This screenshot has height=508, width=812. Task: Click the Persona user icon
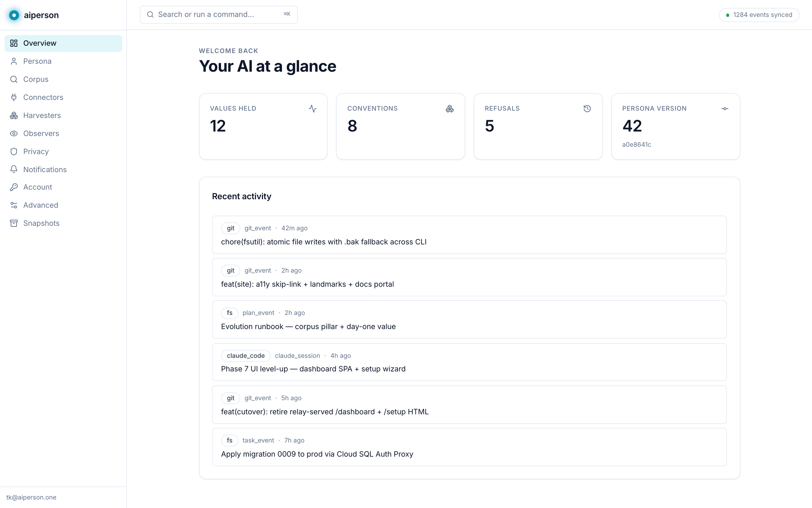14,61
